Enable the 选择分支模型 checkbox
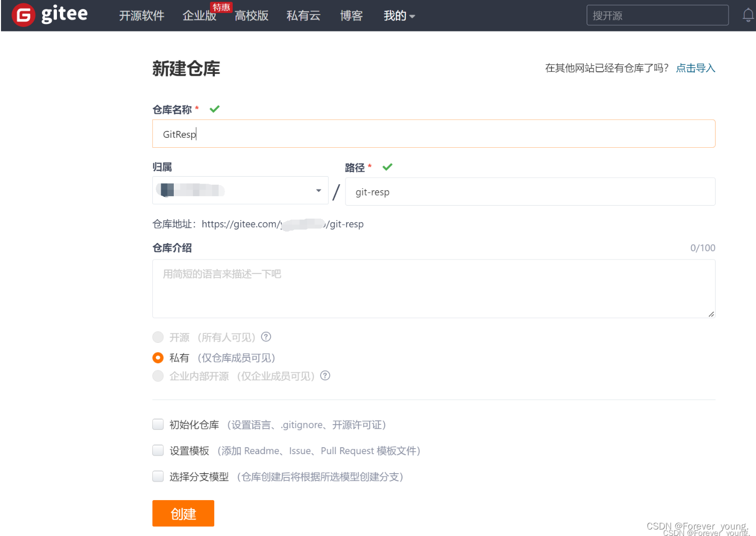Screen dimensions: 756x536 pos(158,477)
